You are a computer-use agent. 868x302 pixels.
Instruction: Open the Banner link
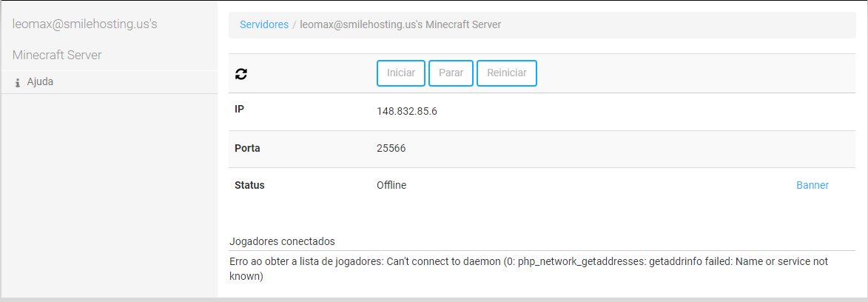812,185
